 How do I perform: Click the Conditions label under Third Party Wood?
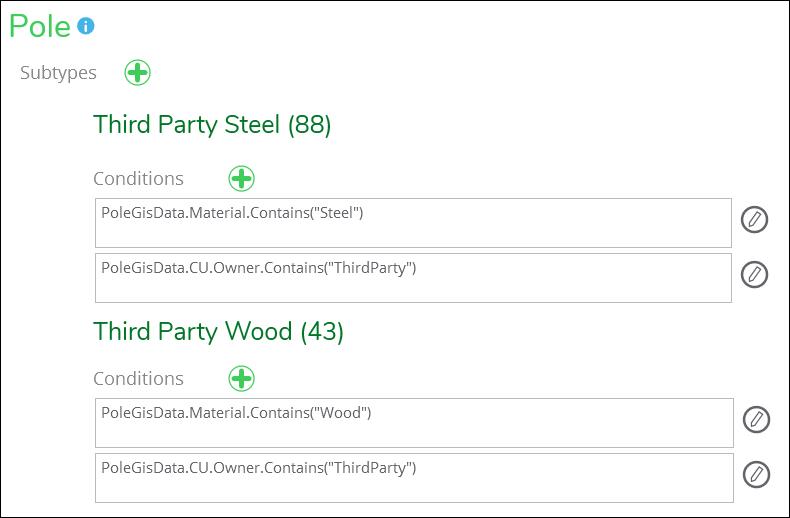(138, 378)
